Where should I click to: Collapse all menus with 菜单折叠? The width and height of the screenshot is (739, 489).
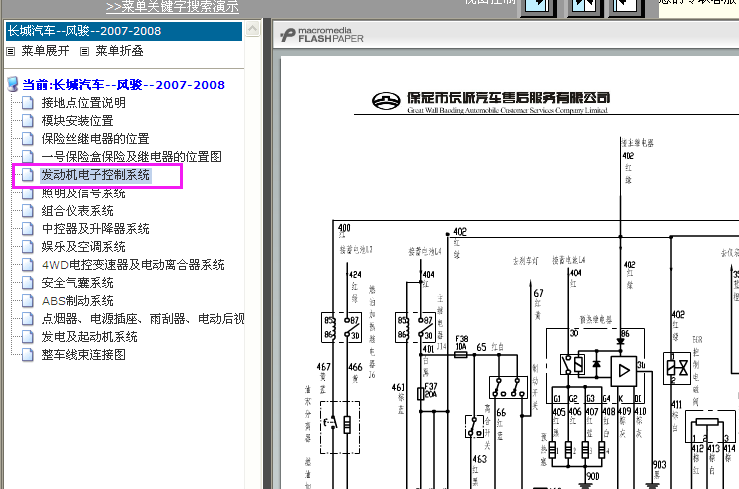click(119, 51)
